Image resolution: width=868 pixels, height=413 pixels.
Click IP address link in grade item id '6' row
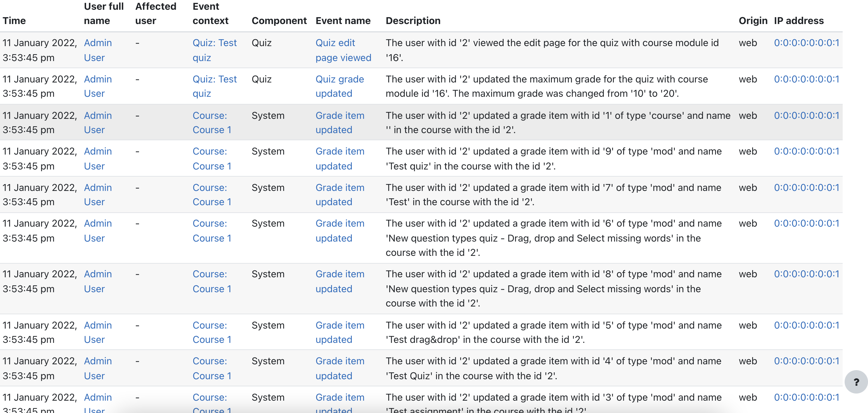pyautogui.click(x=806, y=223)
